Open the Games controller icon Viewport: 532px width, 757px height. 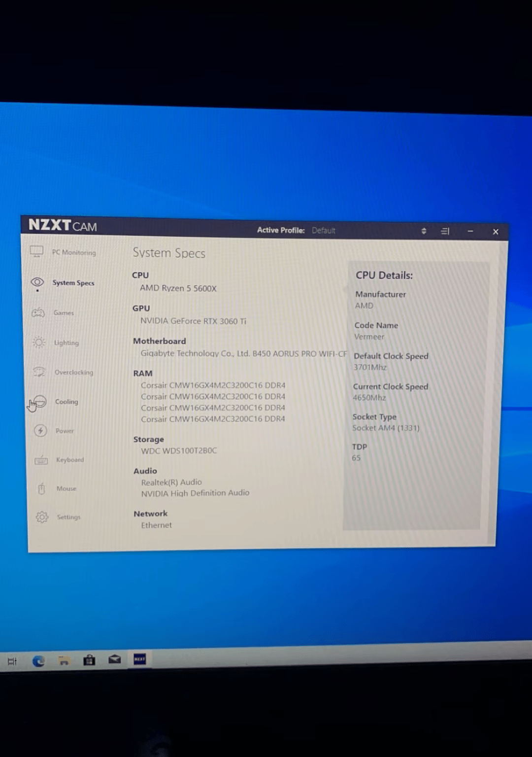[x=38, y=312]
